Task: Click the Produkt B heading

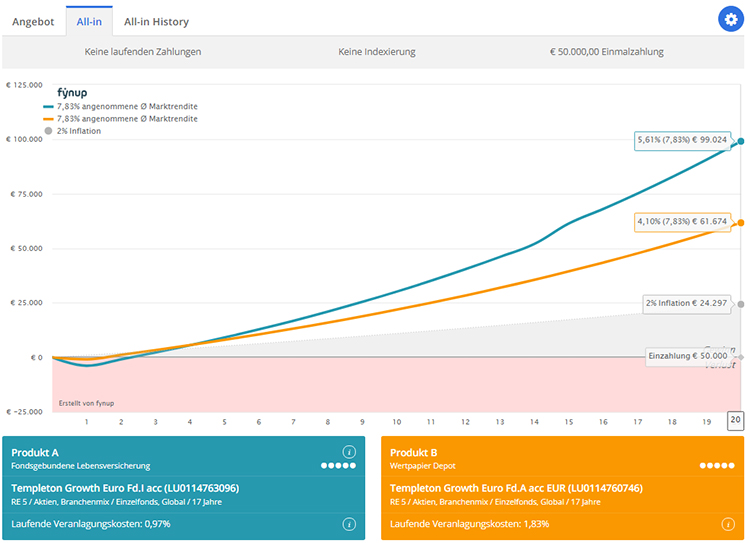Action: 413,453
